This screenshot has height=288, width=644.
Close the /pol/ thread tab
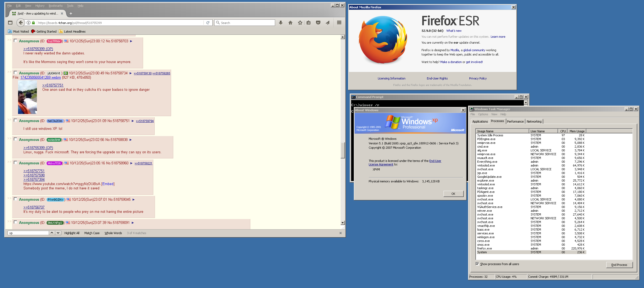62,13
